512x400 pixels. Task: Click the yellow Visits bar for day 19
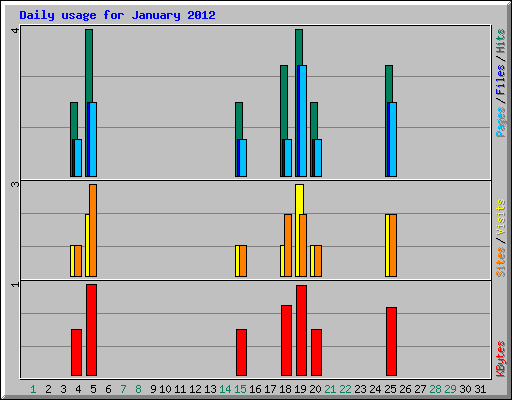tap(299, 199)
